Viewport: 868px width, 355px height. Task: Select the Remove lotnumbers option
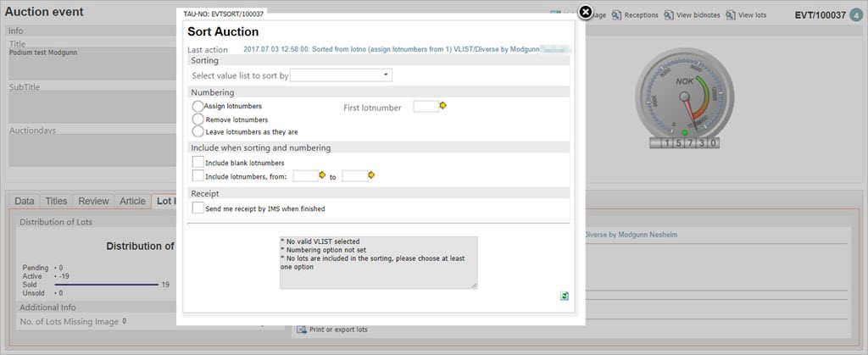point(198,119)
